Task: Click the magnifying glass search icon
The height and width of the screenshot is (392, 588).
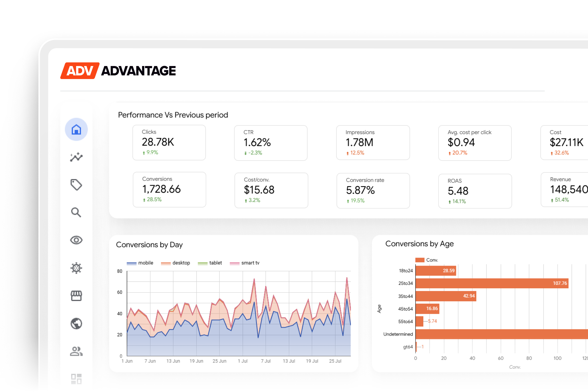Action: [x=76, y=212]
